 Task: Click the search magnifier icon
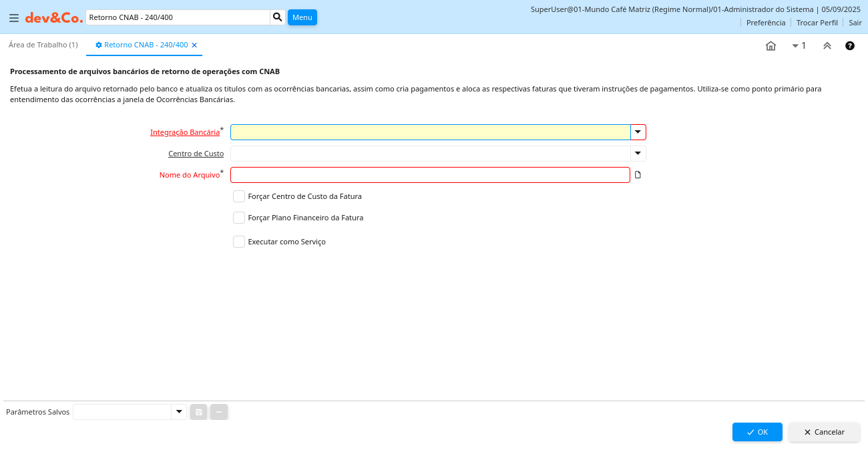(278, 17)
